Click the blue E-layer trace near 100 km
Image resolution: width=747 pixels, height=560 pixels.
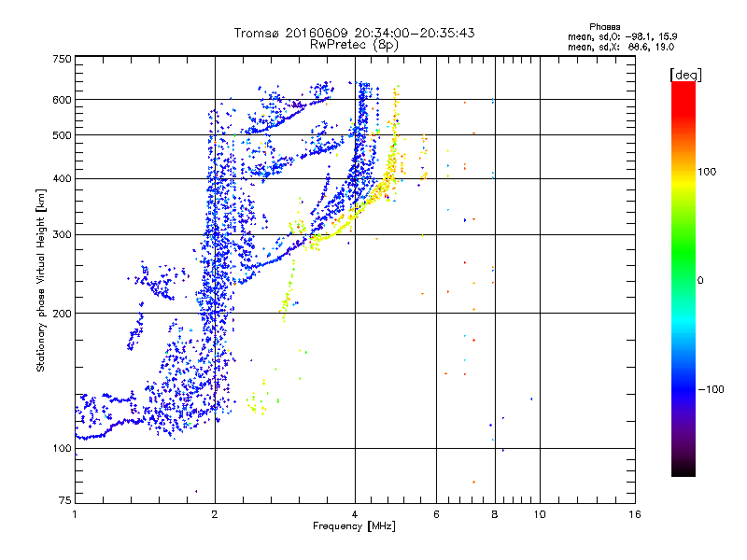(x=107, y=430)
